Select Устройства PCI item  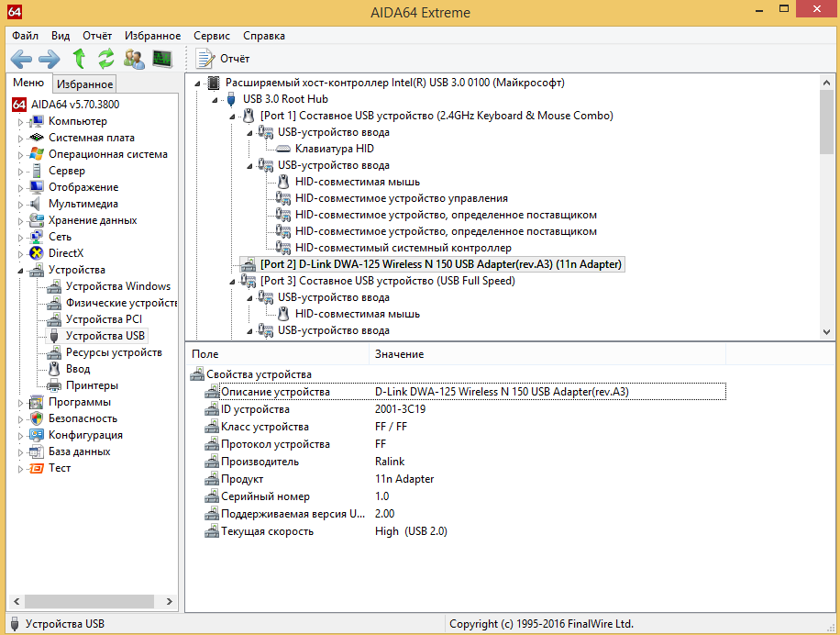[x=104, y=319]
